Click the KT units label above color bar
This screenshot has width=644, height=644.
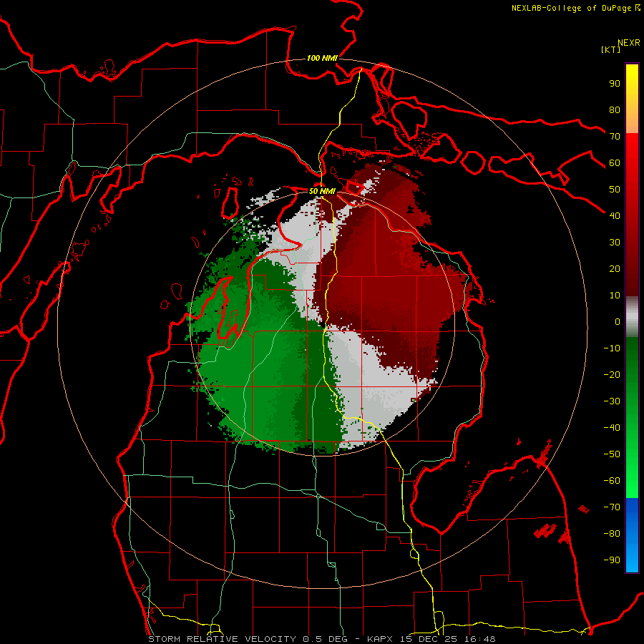click(x=610, y=49)
